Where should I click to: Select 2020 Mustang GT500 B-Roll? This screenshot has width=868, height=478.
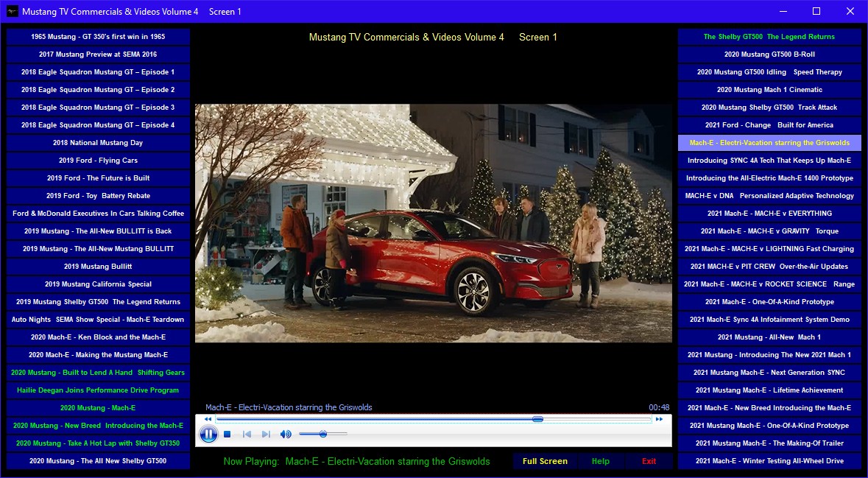click(x=769, y=55)
